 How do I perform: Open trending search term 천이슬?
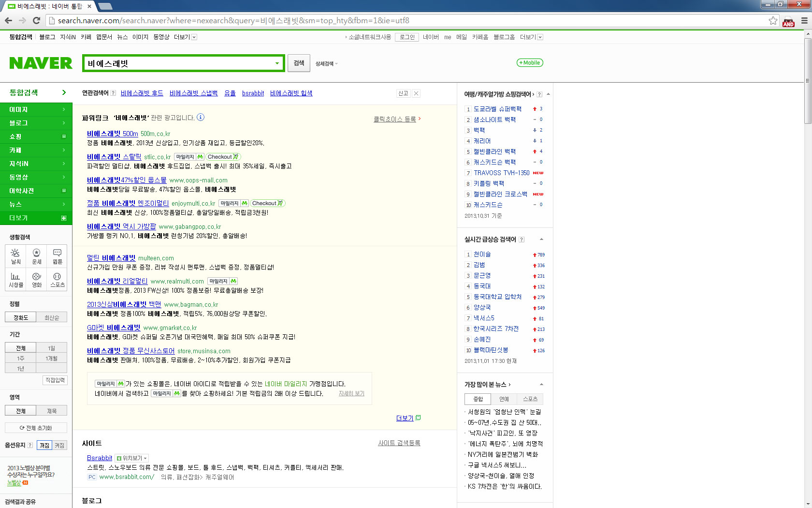[x=482, y=254]
